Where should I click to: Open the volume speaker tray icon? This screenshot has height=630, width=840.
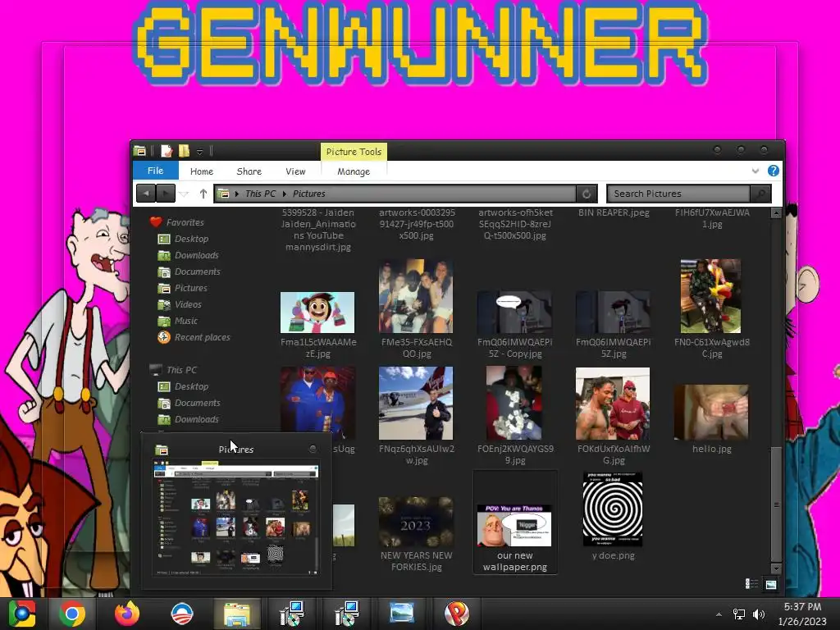click(x=759, y=614)
